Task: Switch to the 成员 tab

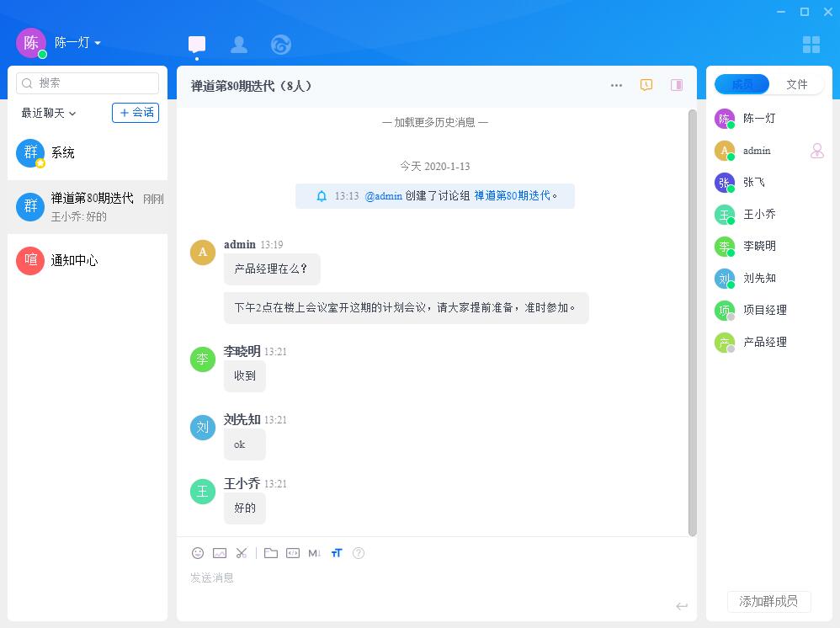Action: point(742,85)
